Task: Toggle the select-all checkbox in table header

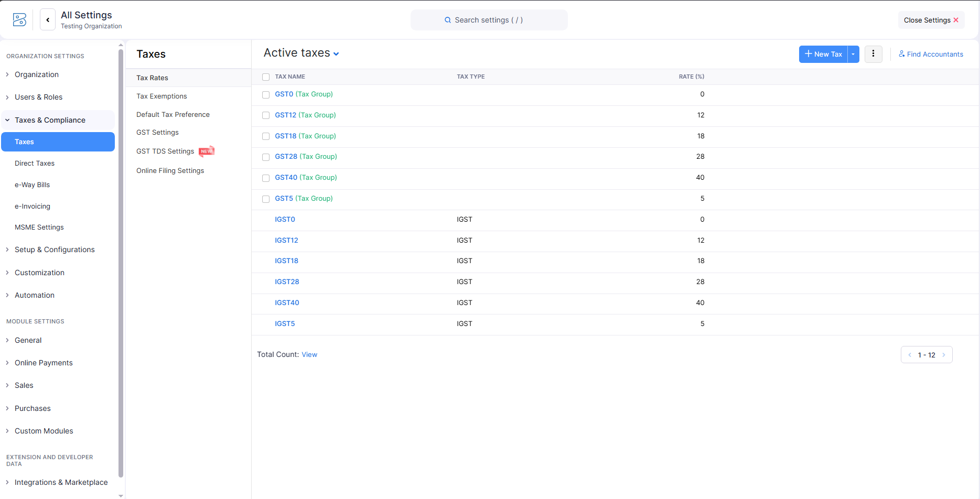Action: pos(266,77)
